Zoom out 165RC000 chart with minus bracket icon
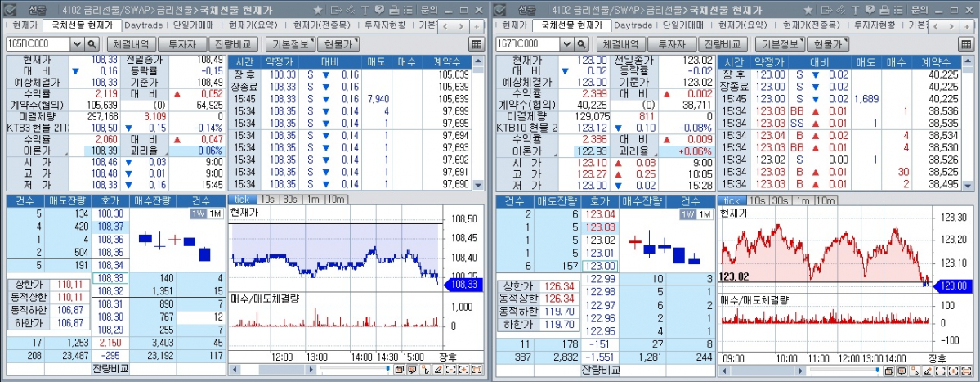This screenshot has height=382, width=980. pyautogui.click(x=450, y=370)
